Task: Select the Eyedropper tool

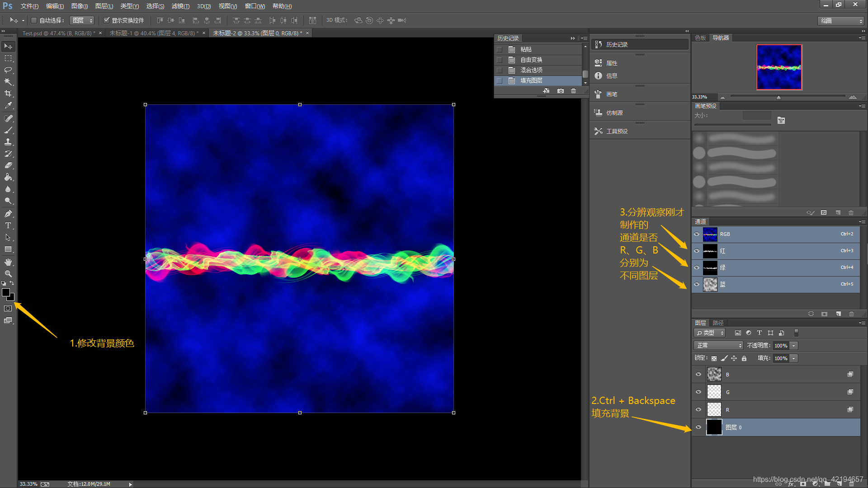Action: 8,105
